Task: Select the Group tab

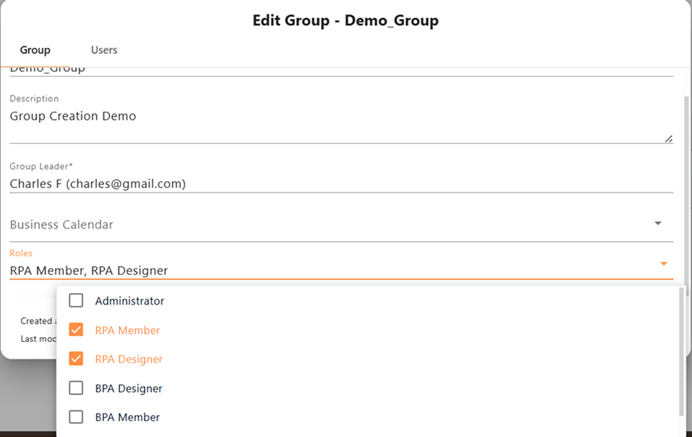Action: [35, 50]
